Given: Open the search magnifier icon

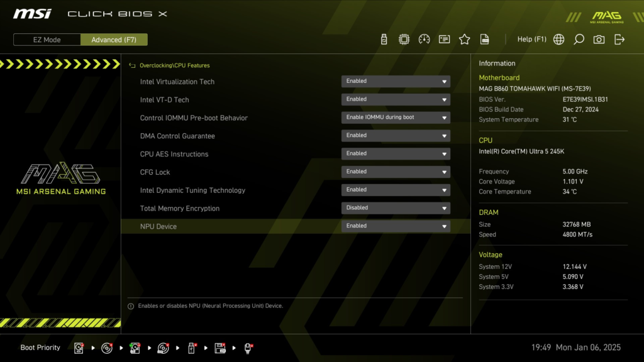Looking at the screenshot, I should click(x=579, y=38).
